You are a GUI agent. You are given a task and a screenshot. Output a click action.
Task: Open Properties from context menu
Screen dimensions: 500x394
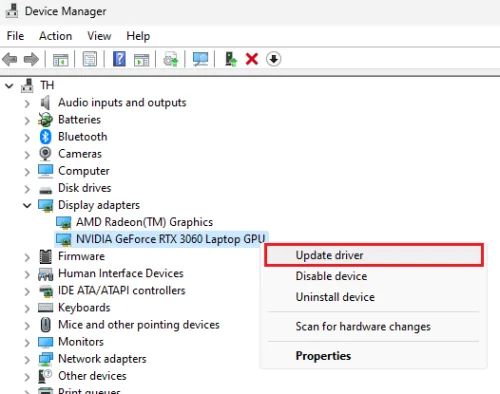click(x=374, y=356)
